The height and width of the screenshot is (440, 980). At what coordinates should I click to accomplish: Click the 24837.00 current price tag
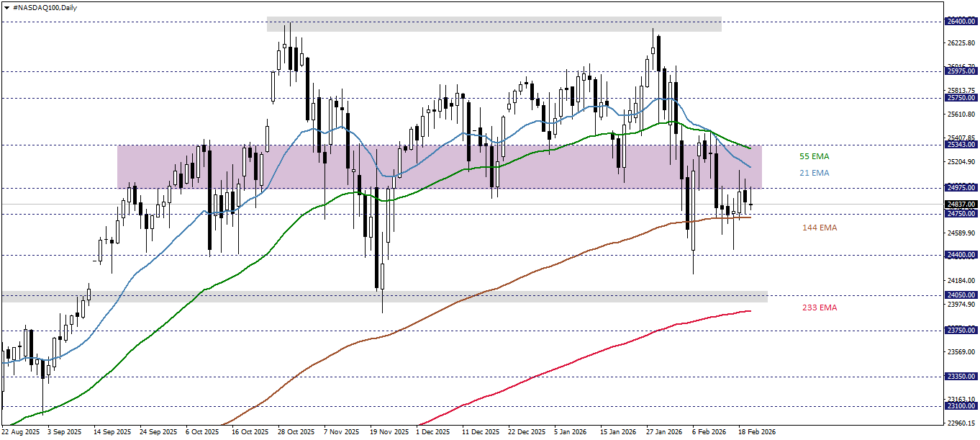(960, 204)
